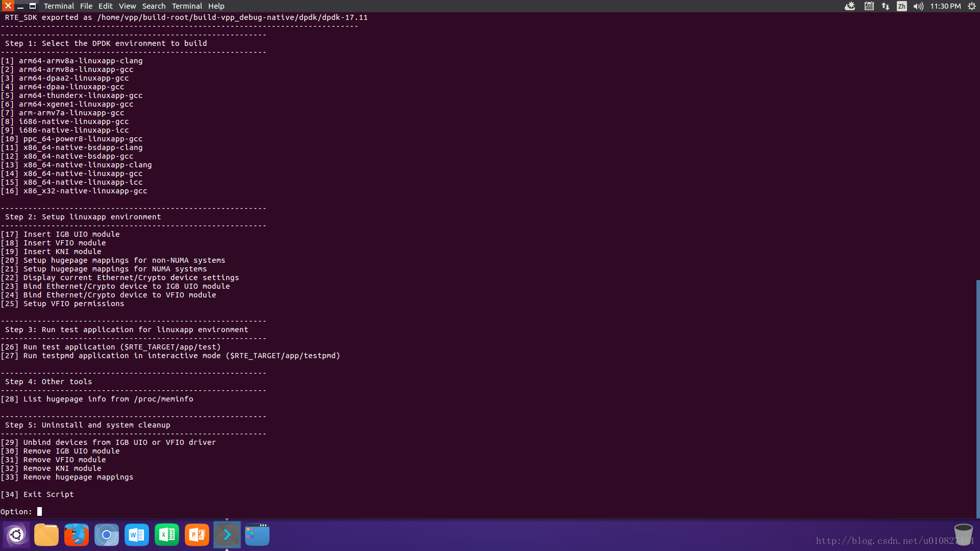980x551 pixels.
Task: Click line '[29] Unbind devices from IGB UIO'
Action: click(x=108, y=442)
